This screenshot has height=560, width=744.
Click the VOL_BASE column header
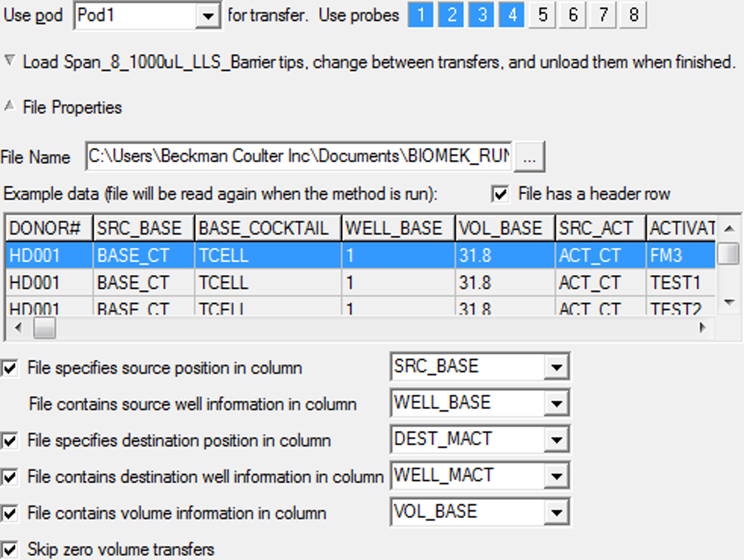click(505, 229)
